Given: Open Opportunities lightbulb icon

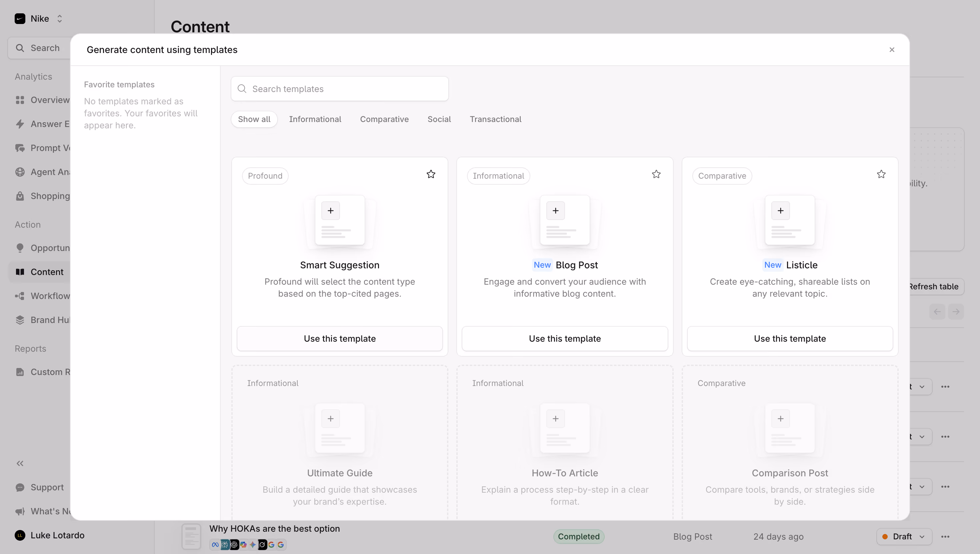Looking at the screenshot, I should pyautogui.click(x=20, y=248).
